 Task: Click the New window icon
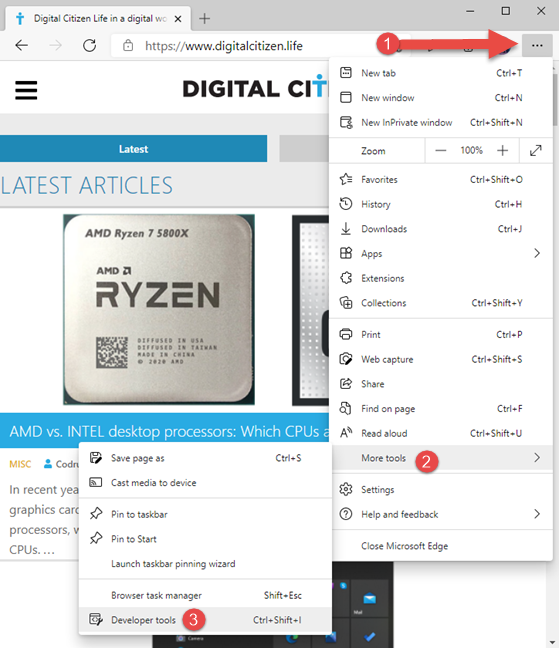[346, 98]
